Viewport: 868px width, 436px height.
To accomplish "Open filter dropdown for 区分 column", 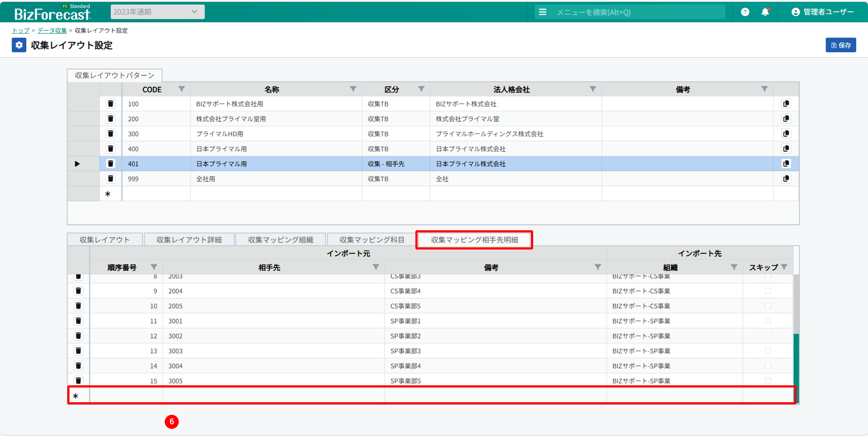I will [x=421, y=89].
